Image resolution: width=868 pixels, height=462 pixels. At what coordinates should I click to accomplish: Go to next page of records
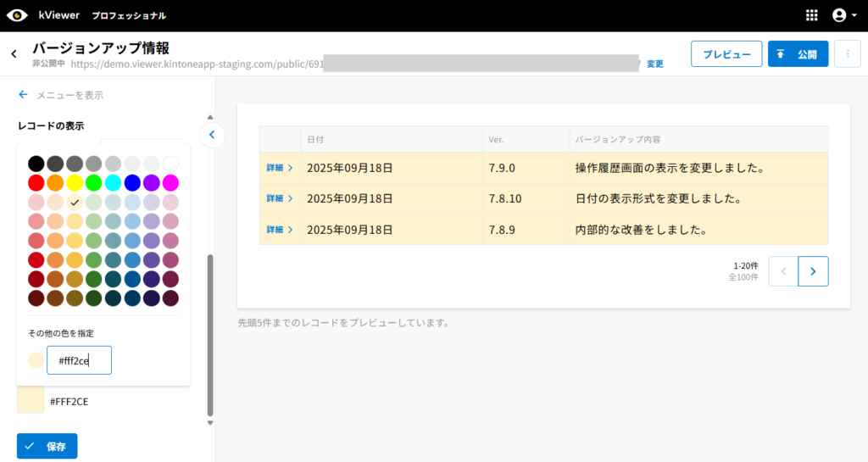tap(813, 271)
